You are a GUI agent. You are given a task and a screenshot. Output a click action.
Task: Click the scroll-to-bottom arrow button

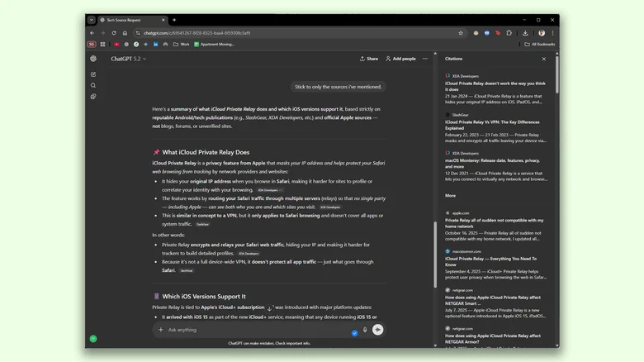point(269,308)
